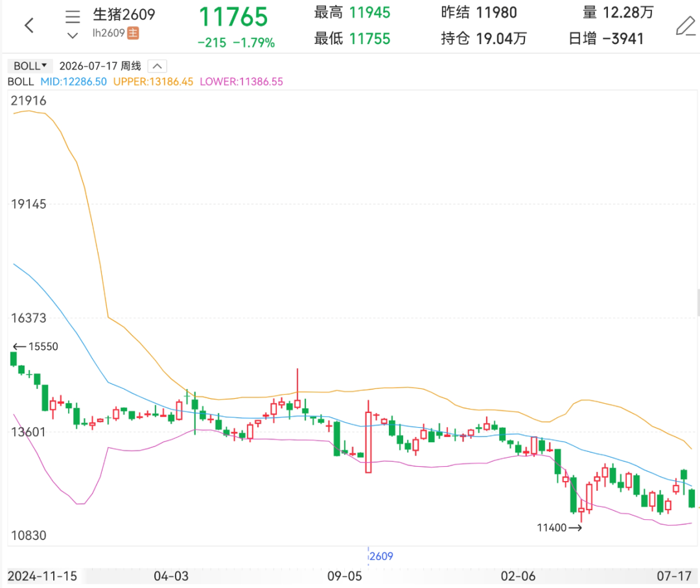The image size is (700, 588).
Task: Open the hamburger list menu icon
Action: coord(73,16)
